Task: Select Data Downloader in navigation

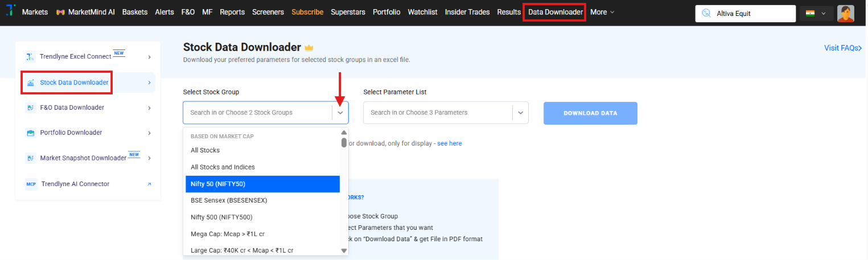Action: (556, 12)
